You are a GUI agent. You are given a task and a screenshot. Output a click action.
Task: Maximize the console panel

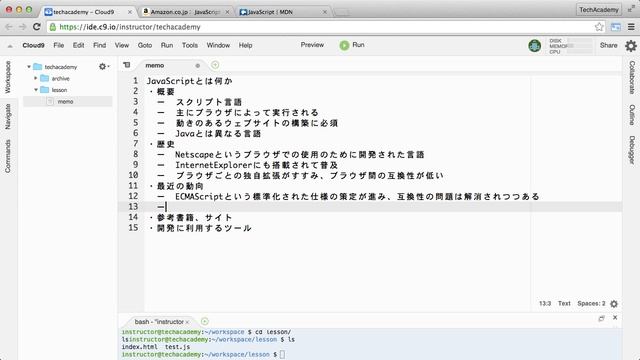(601, 318)
